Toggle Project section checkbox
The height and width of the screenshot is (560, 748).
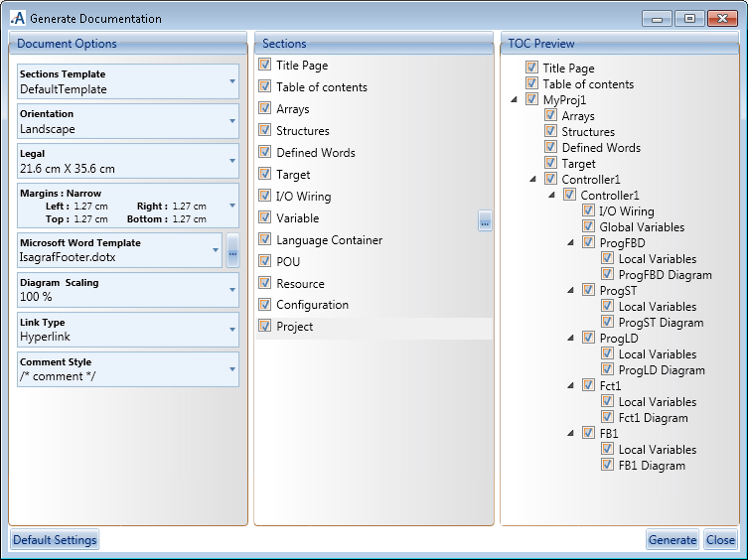pyautogui.click(x=265, y=326)
